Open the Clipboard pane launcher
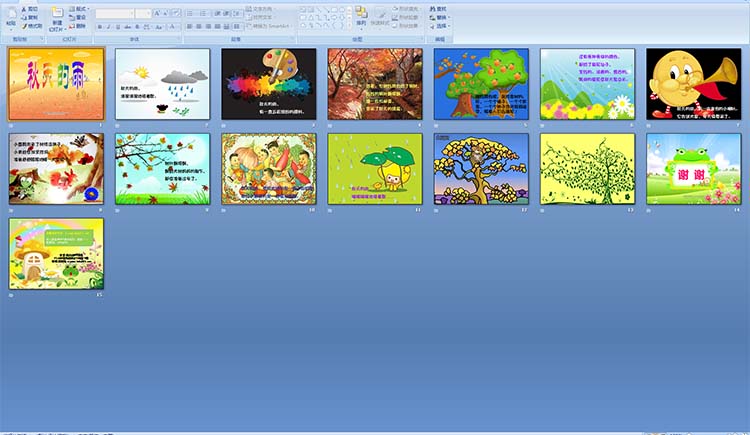750x435 pixels. [42, 39]
